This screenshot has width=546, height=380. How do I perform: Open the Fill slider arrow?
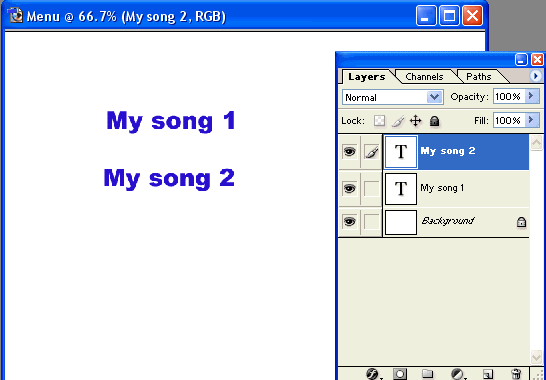coord(531,120)
